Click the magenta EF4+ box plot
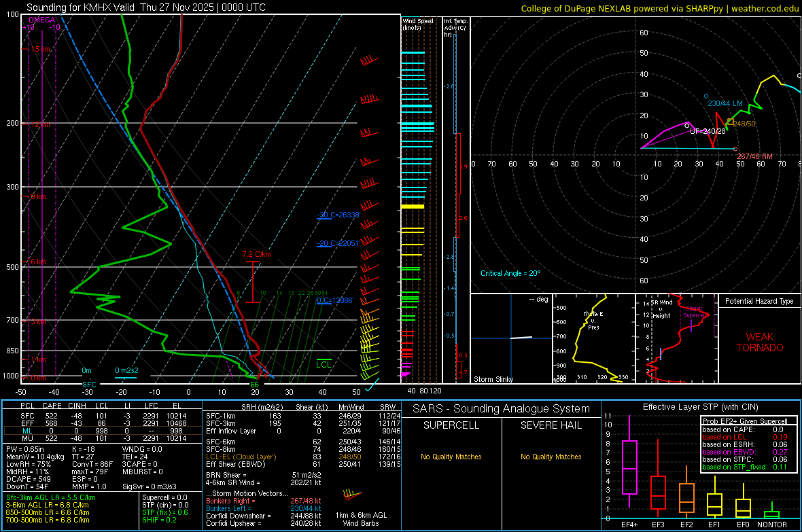 click(x=629, y=461)
